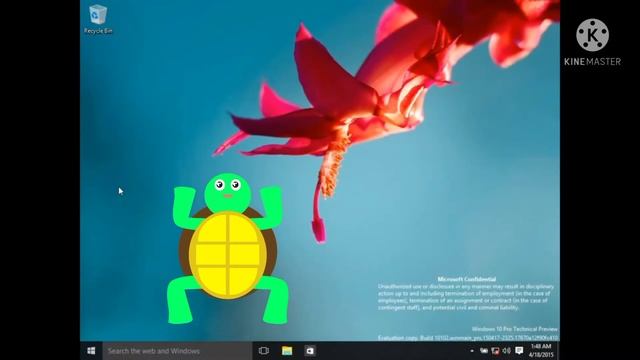Click the 'Search the web and Windows' box

click(177, 351)
